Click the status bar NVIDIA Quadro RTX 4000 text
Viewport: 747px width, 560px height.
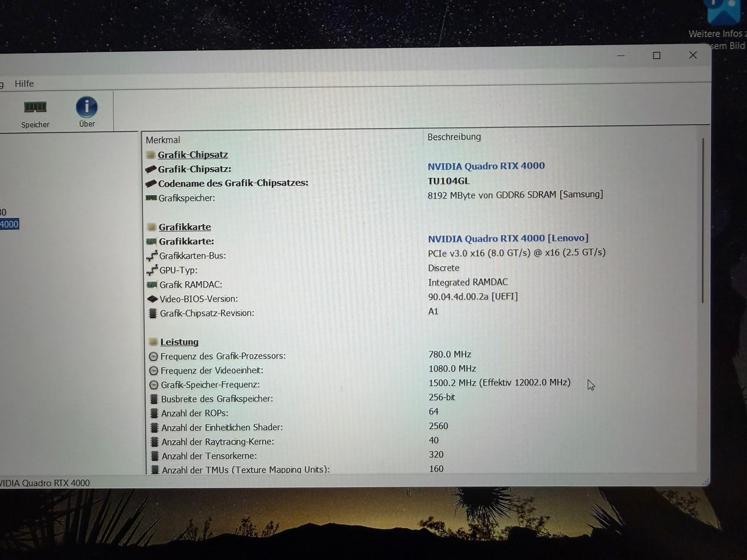point(45,483)
